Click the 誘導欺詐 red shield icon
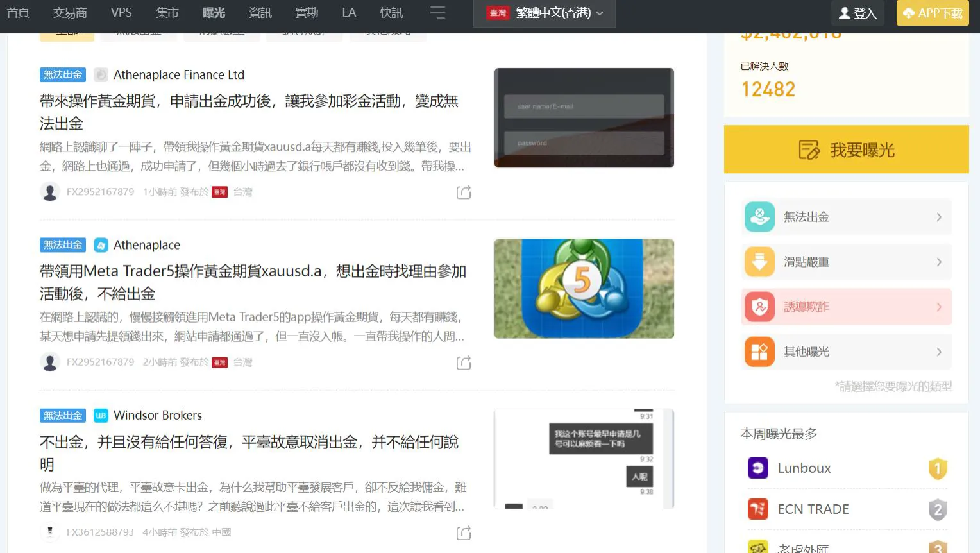The image size is (980, 553). coord(759,307)
